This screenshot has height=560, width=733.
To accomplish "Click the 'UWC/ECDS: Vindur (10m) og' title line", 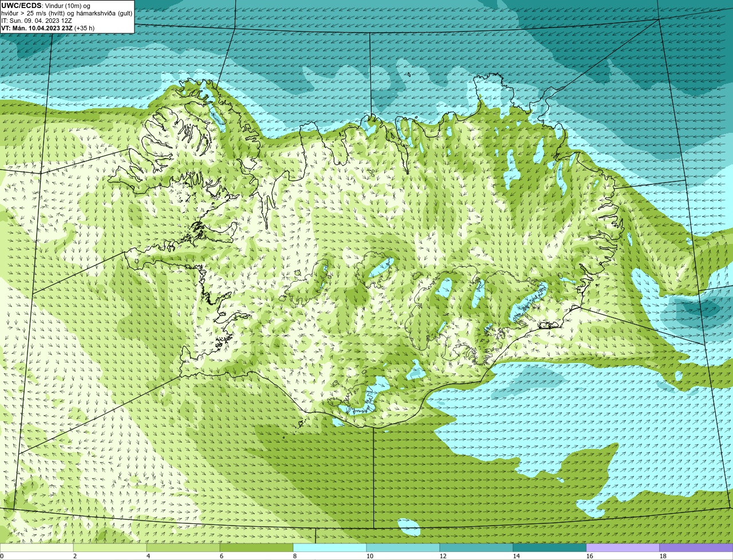I will pyautogui.click(x=46, y=5).
